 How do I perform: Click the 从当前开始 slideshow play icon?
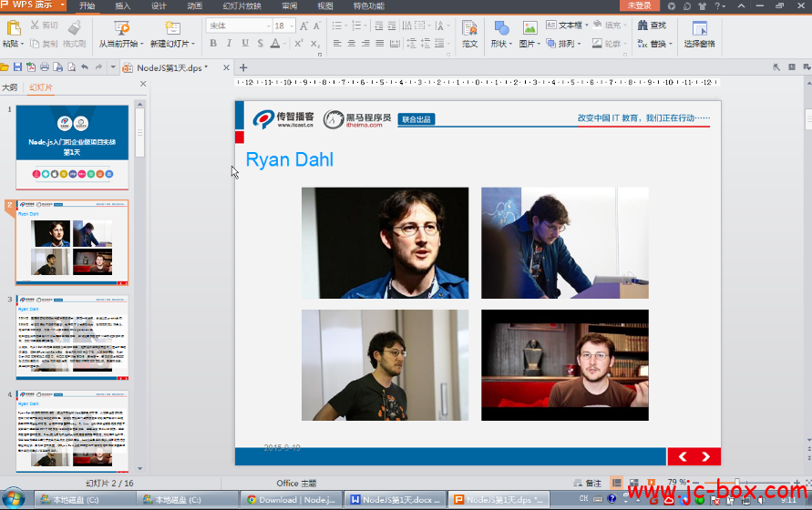pos(119,27)
